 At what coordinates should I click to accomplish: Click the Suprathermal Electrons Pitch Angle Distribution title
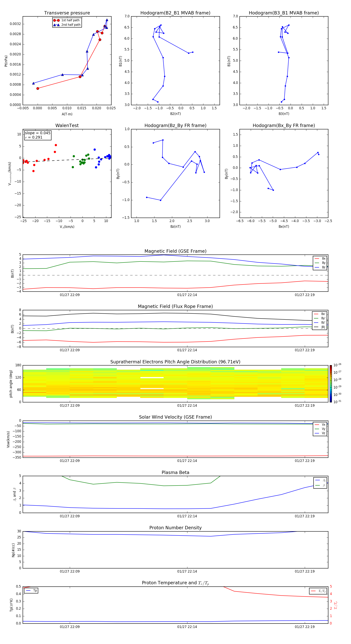click(175, 362)
